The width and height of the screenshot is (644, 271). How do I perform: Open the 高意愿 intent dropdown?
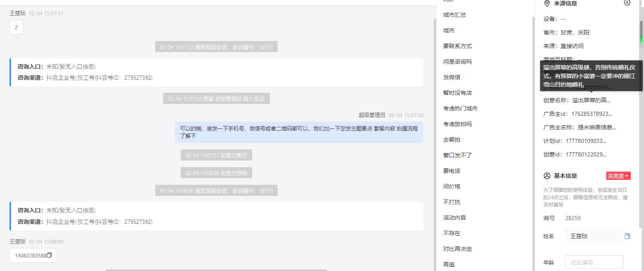(618, 176)
